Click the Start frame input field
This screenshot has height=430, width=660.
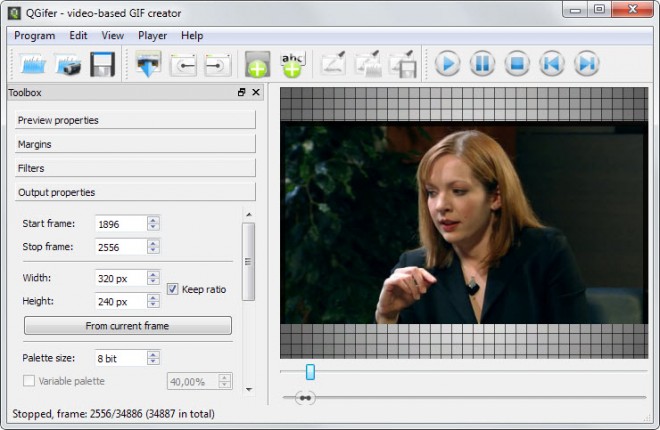pyautogui.click(x=121, y=224)
